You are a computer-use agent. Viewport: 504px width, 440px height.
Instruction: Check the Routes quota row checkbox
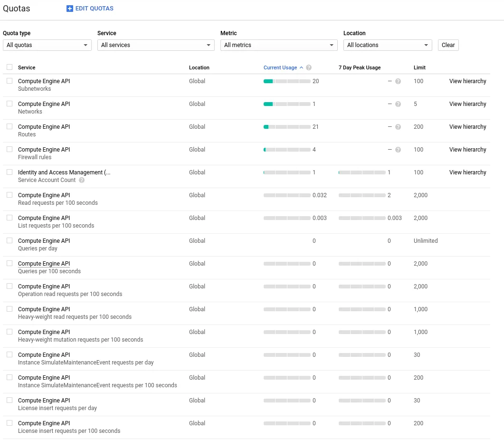click(x=10, y=127)
